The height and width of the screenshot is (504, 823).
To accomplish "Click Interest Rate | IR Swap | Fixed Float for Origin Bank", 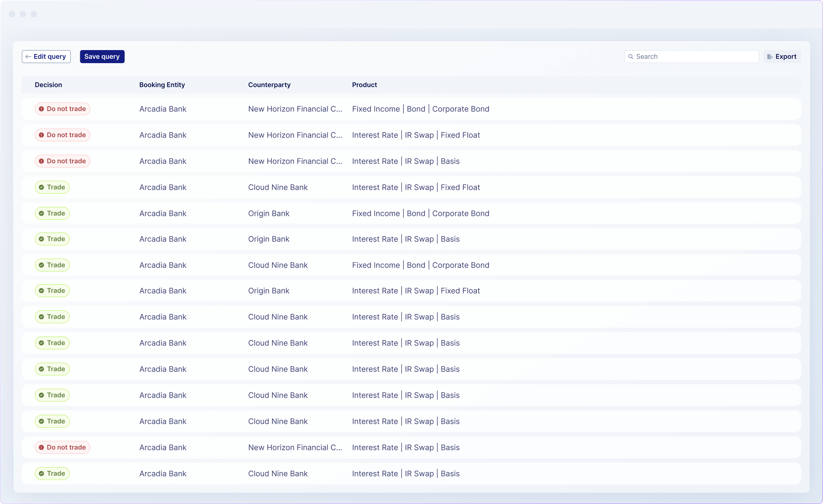I will pos(416,291).
